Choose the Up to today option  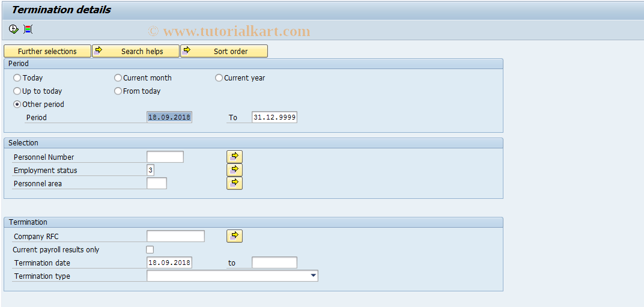pyautogui.click(x=17, y=91)
